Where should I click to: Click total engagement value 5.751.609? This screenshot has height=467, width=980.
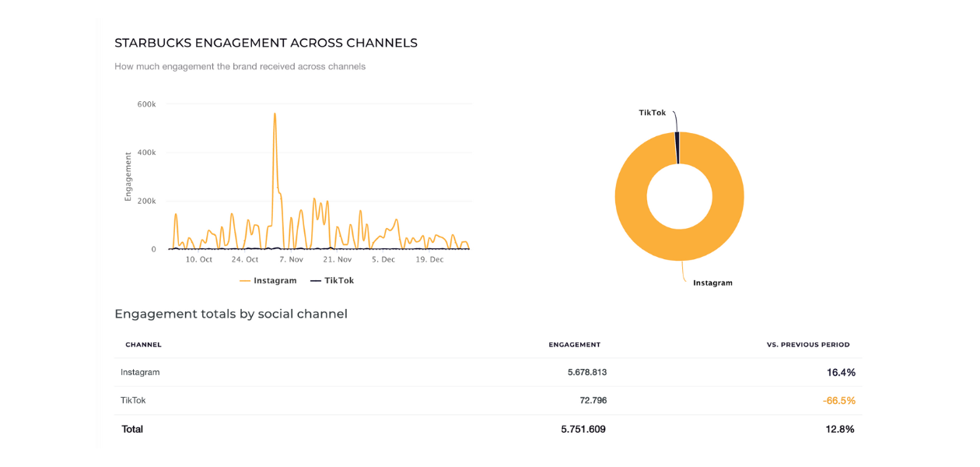(x=583, y=429)
